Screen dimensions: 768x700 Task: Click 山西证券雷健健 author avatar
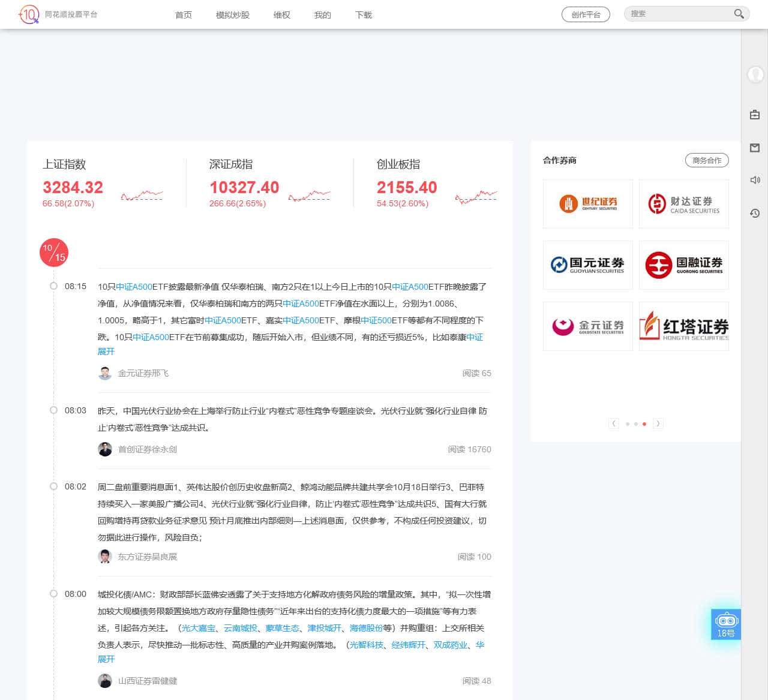105,681
